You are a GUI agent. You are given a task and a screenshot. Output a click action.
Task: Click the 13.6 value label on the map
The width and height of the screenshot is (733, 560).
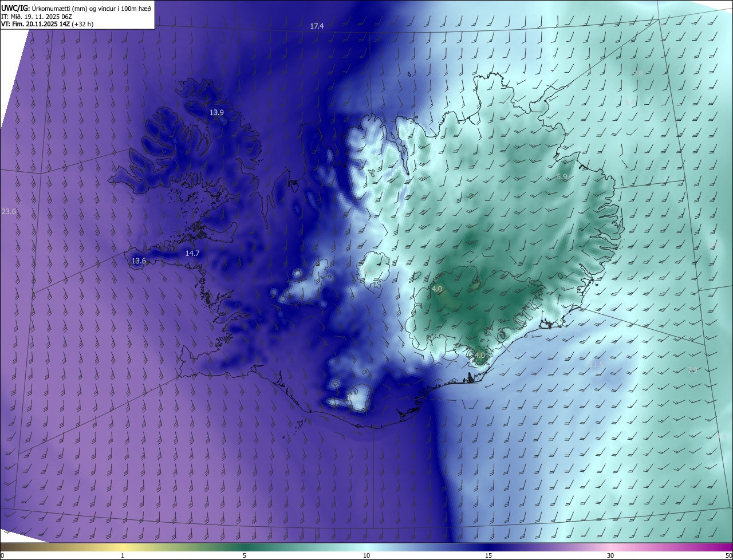[139, 261]
